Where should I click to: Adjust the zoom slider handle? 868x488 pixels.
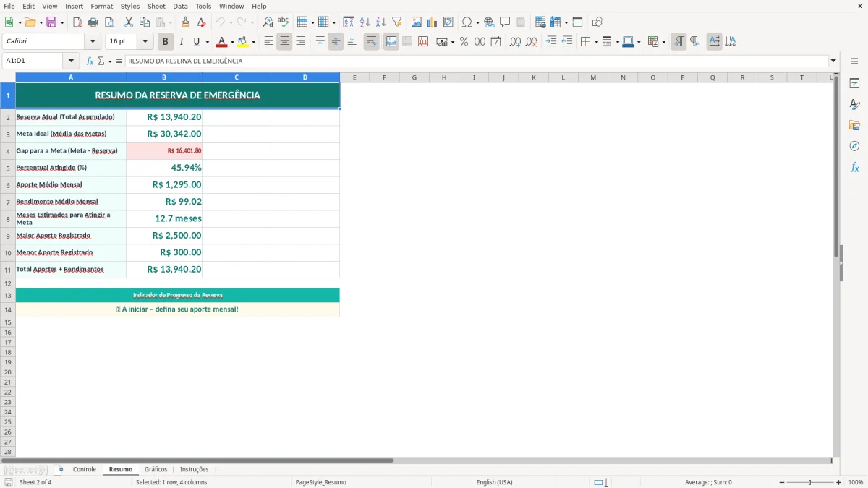(x=809, y=482)
